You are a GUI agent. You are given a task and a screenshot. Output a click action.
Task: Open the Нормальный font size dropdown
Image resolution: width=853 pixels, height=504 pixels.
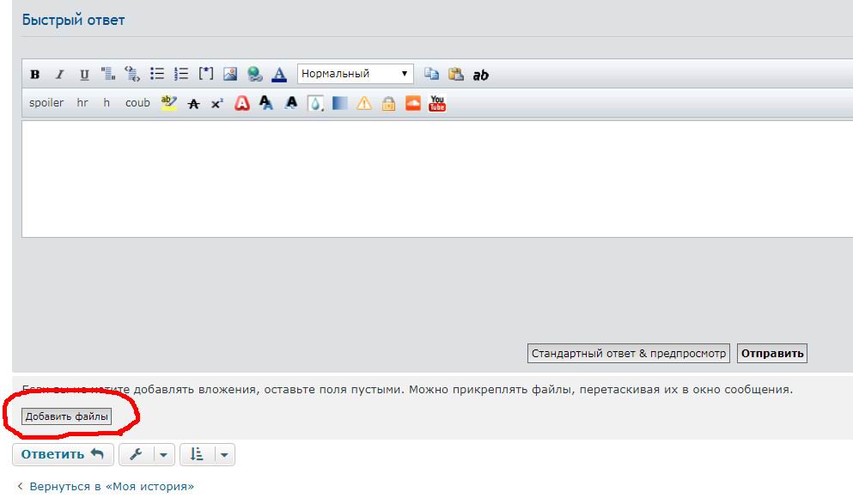click(x=355, y=74)
